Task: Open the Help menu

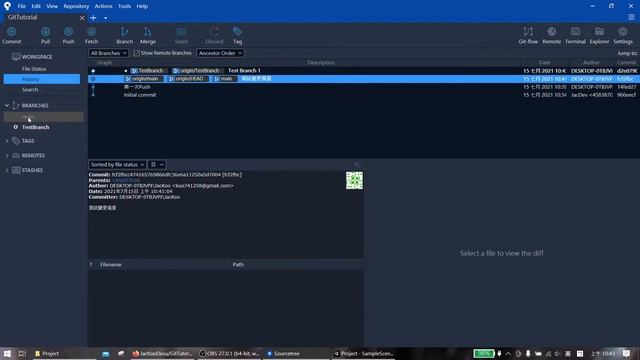Action: (142, 6)
